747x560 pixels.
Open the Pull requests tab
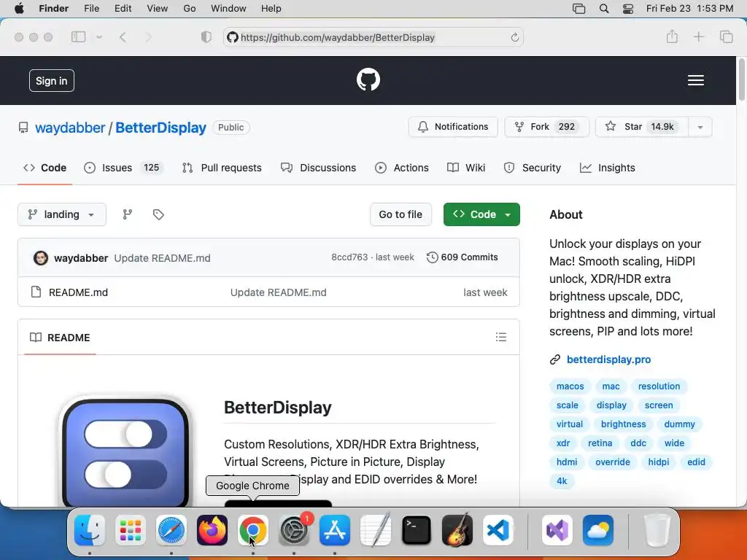point(222,168)
